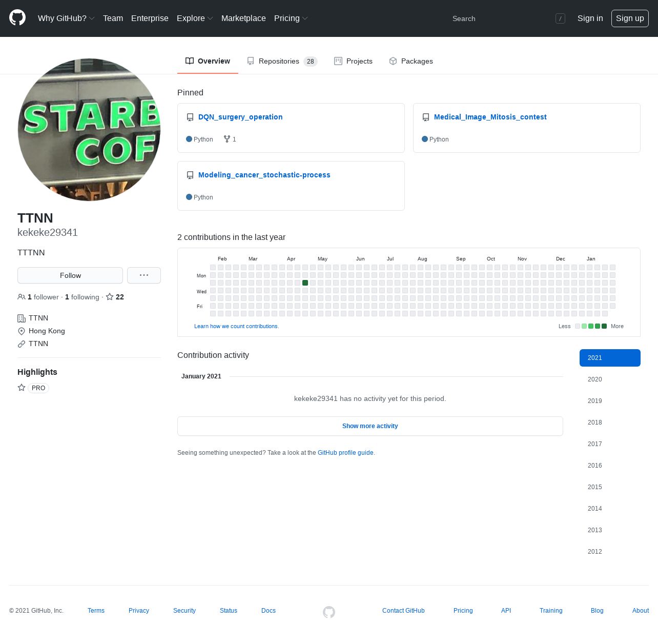Switch to the Overview tab
This screenshot has height=644, width=658.
pyautogui.click(x=208, y=61)
